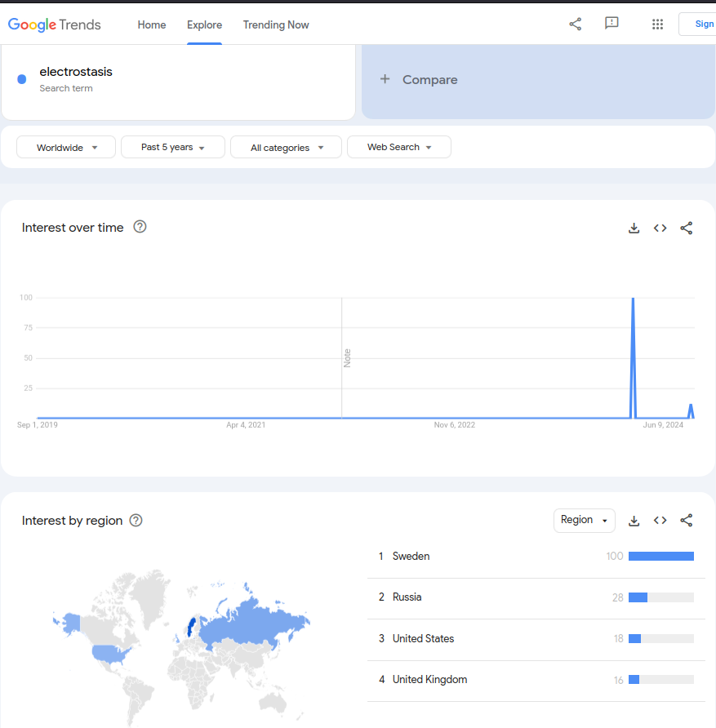Open the All categories dropdown
The image size is (716, 728).
click(x=286, y=147)
